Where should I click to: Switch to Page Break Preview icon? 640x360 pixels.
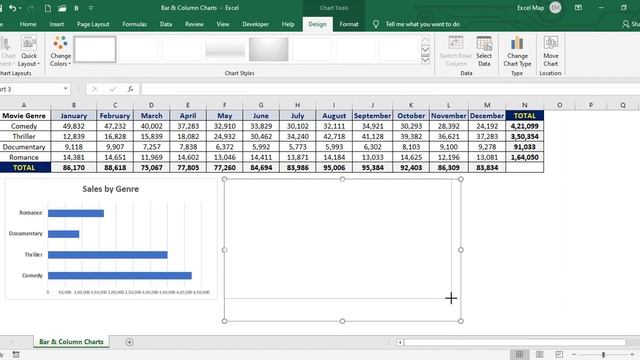tap(559, 354)
